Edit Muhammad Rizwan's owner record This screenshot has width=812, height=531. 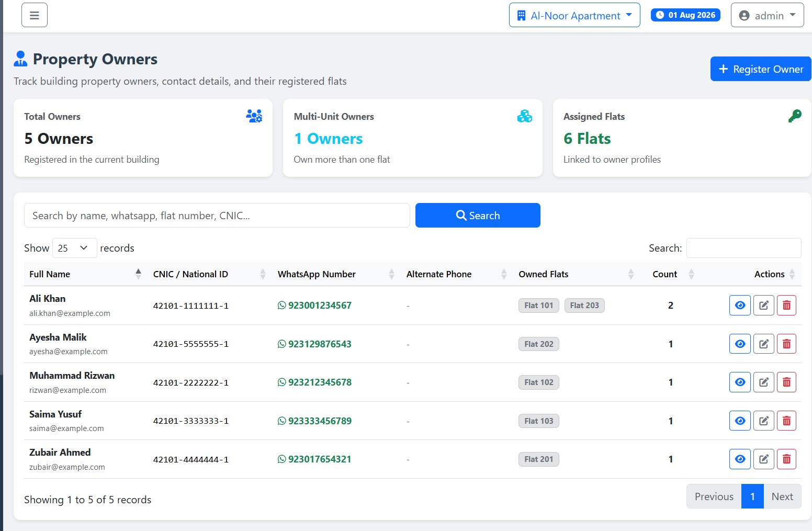(764, 382)
